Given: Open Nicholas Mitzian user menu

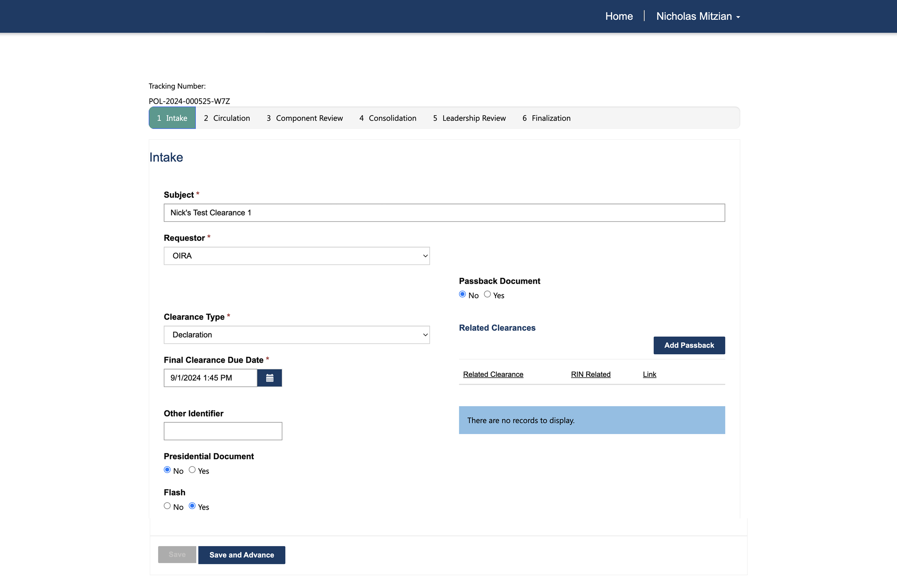Looking at the screenshot, I should [x=698, y=16].
